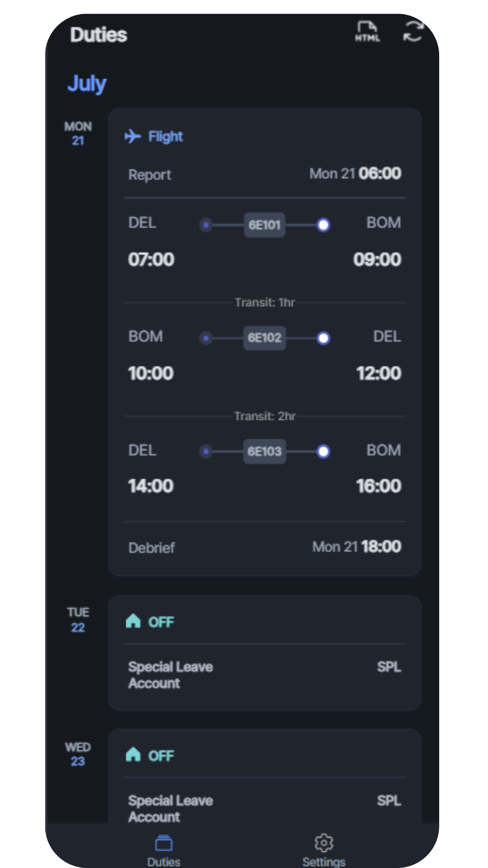The image size is (488, 868).
Task: Select the TUE 22 date label
Action: pos(78,620)
